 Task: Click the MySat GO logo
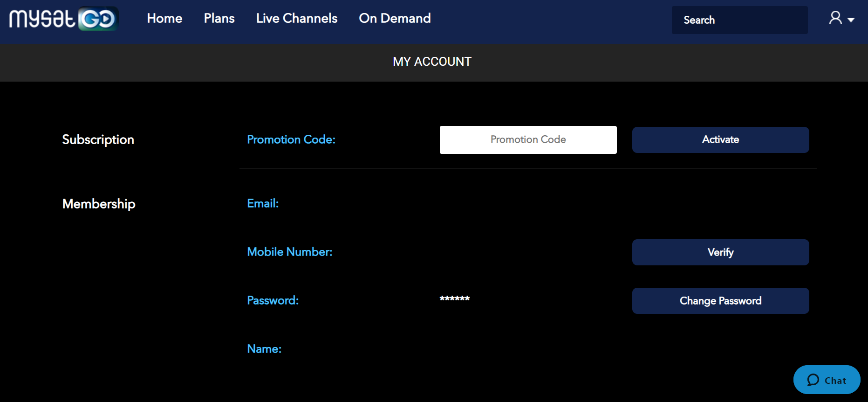click(64, 19)
